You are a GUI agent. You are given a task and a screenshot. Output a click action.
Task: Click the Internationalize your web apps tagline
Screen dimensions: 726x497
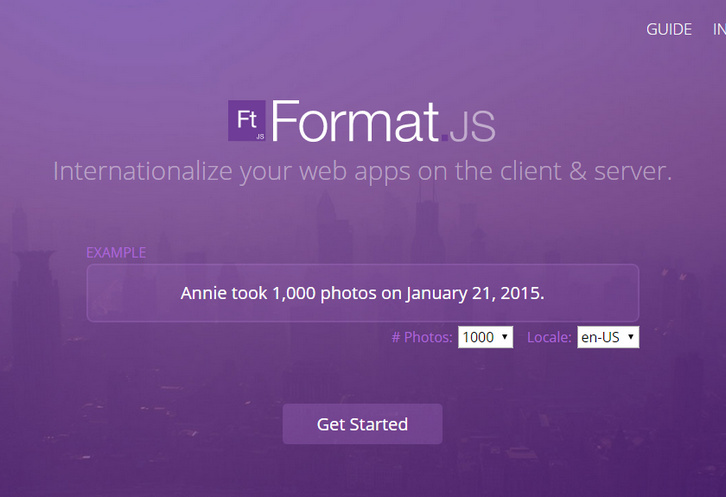point(362,171)
